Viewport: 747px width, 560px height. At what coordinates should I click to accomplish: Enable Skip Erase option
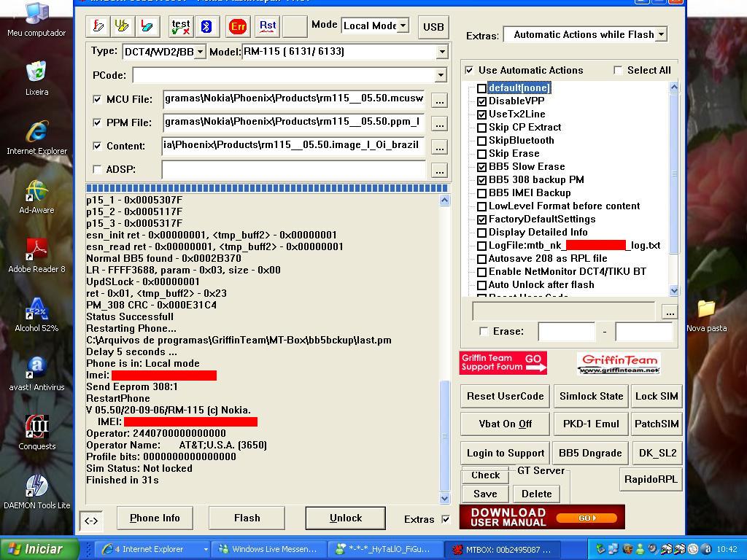pos(481,154)
